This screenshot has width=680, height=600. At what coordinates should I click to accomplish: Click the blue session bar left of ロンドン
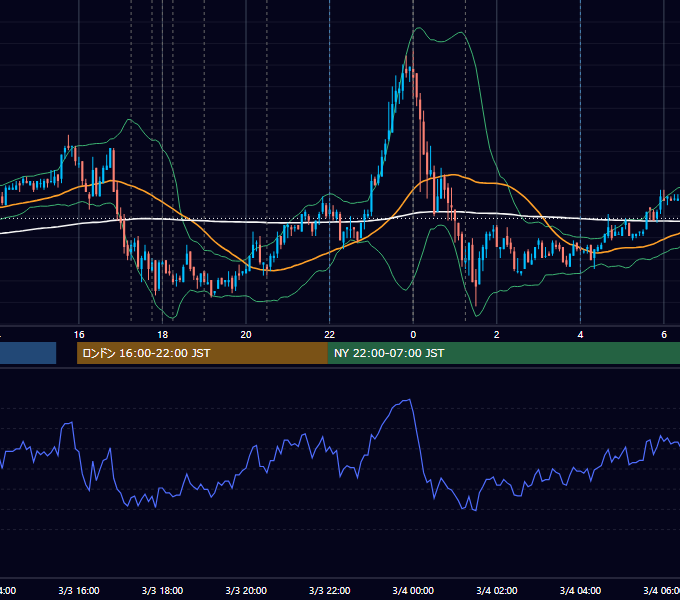28,353
